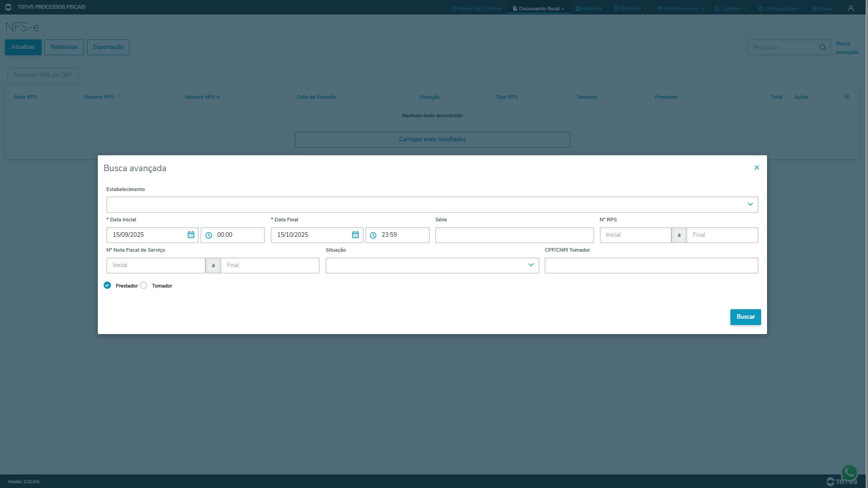Click the Série input field
This screenshot has width=868, height=488.
coord(514,235)
